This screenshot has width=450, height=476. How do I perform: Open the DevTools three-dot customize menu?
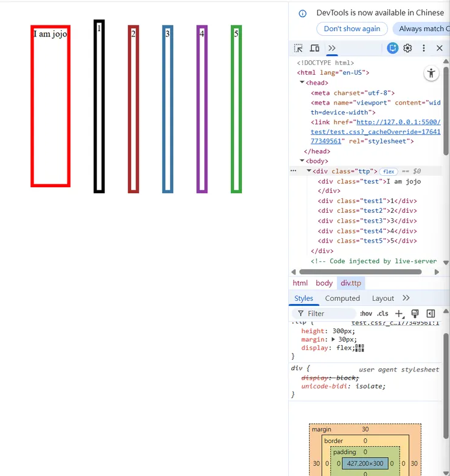point(424,48)
